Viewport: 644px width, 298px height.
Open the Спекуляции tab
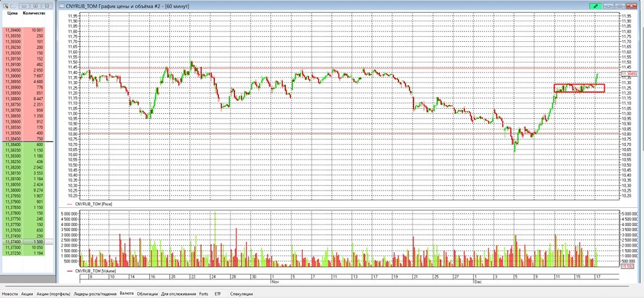(x=241, y=293)
